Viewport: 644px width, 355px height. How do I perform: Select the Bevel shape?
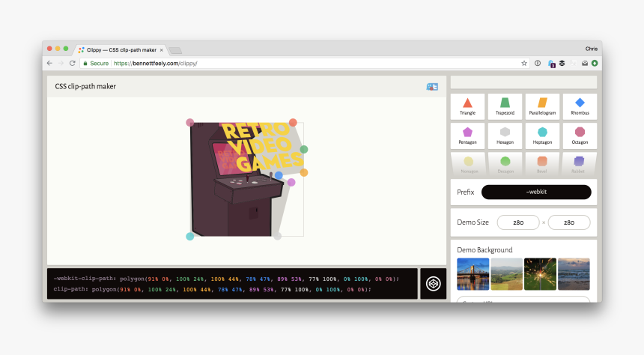(x=541, y=164)
